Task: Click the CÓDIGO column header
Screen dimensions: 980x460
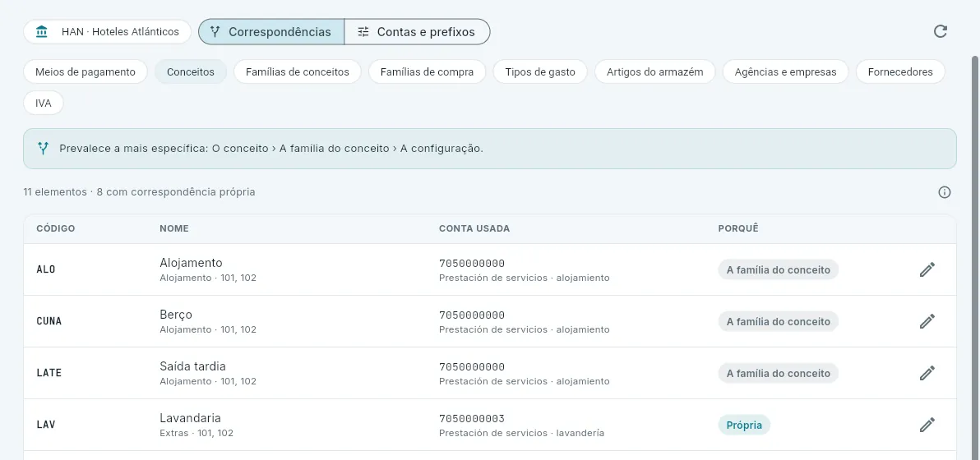Action: click(x=56, y=228)
